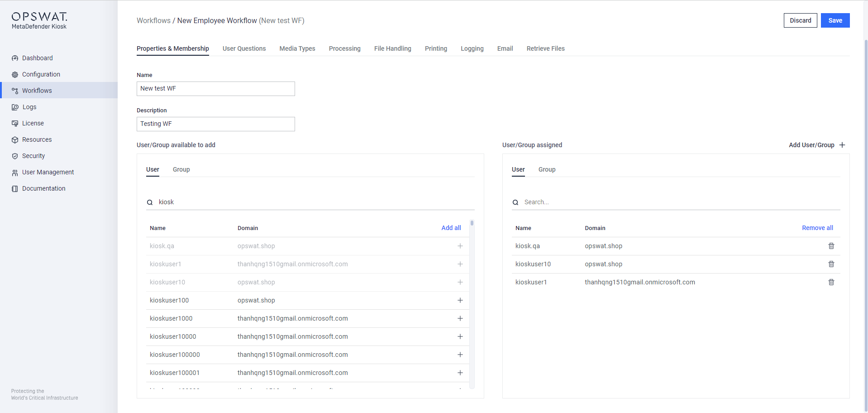Screen dimensions: 868x413
Task: Add kioskuser10000 with its plus icon
Action: [460, 336]
